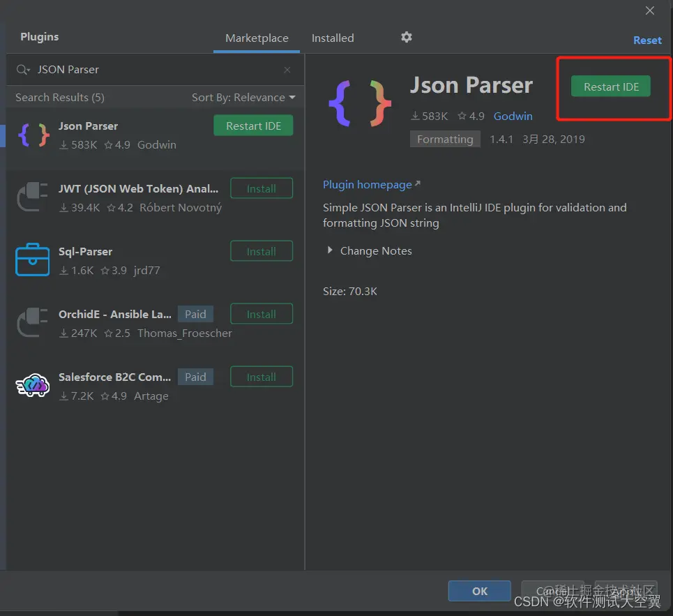The width and height of the screenshot is (673, 616).
Task: Clear the JSON Parser search text
Action: click(287, 70)
